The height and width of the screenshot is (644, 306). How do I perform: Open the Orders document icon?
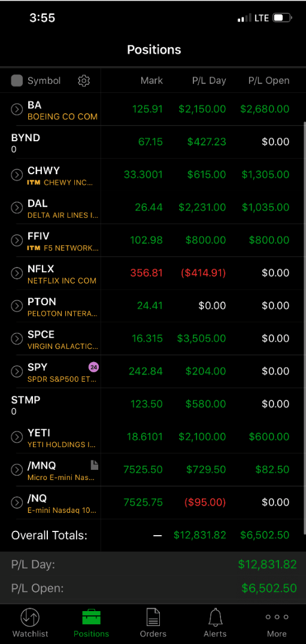click(x=153, y=617)
